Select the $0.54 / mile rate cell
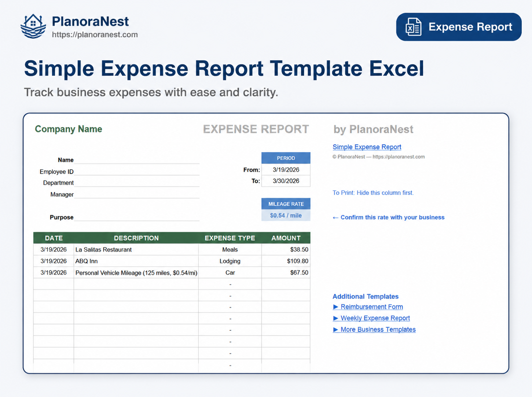532x397 pixels. coord(286,215)
